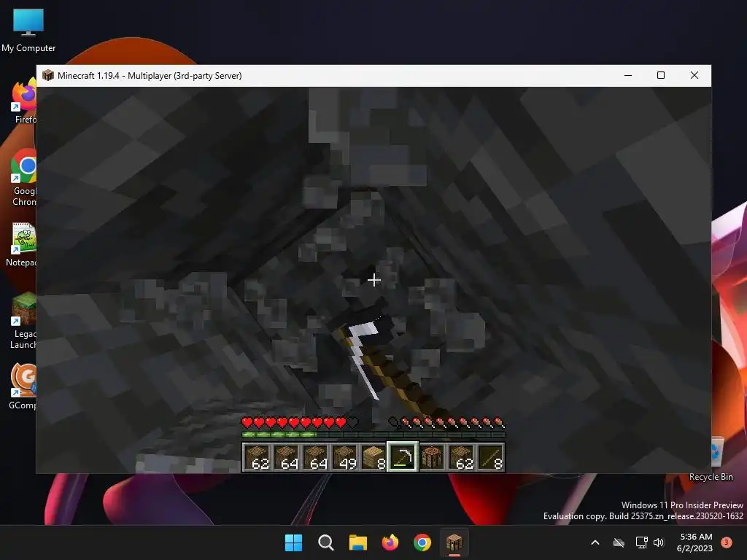Click the Minecraft taskbar icon
The height and width of the screenshot is (560, 747).
pos(454,542)
